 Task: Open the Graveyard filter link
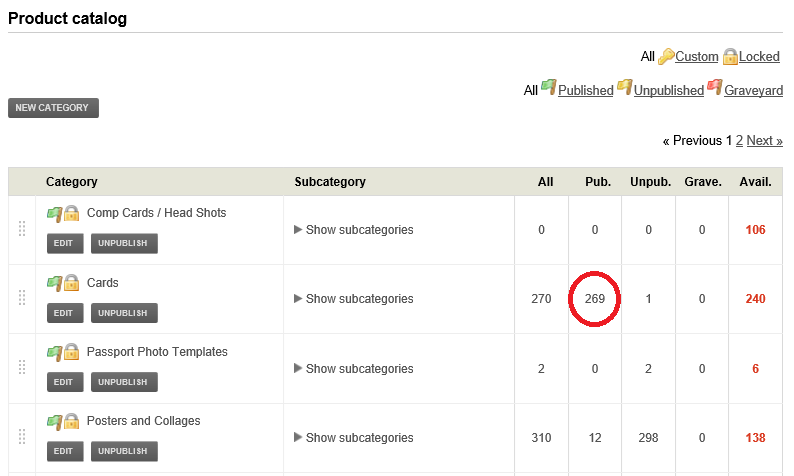[x=753, y=91]
